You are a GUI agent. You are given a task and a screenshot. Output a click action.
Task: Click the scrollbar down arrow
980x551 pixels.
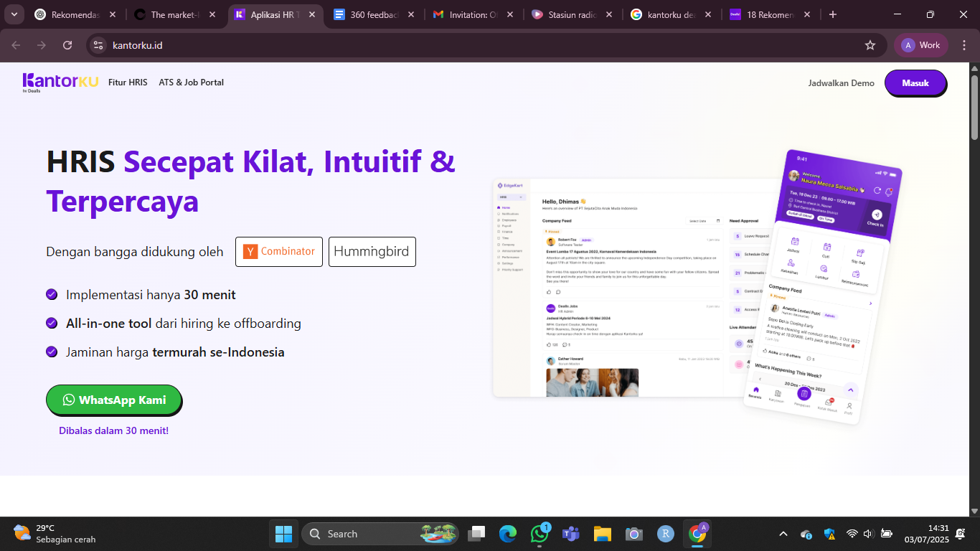pyautogui.click(x=974, y=511)
